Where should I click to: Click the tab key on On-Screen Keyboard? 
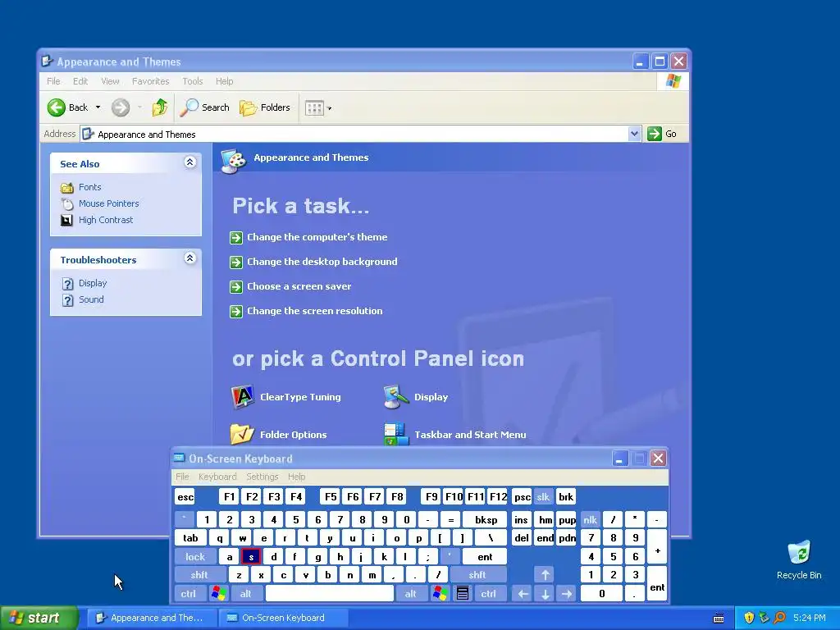tap(190, 538)
